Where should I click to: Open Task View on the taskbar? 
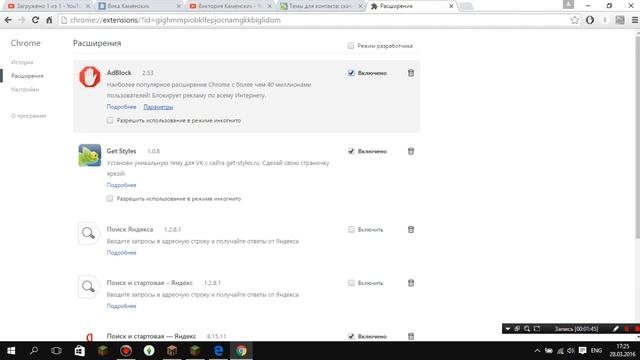tap(56, 351)
